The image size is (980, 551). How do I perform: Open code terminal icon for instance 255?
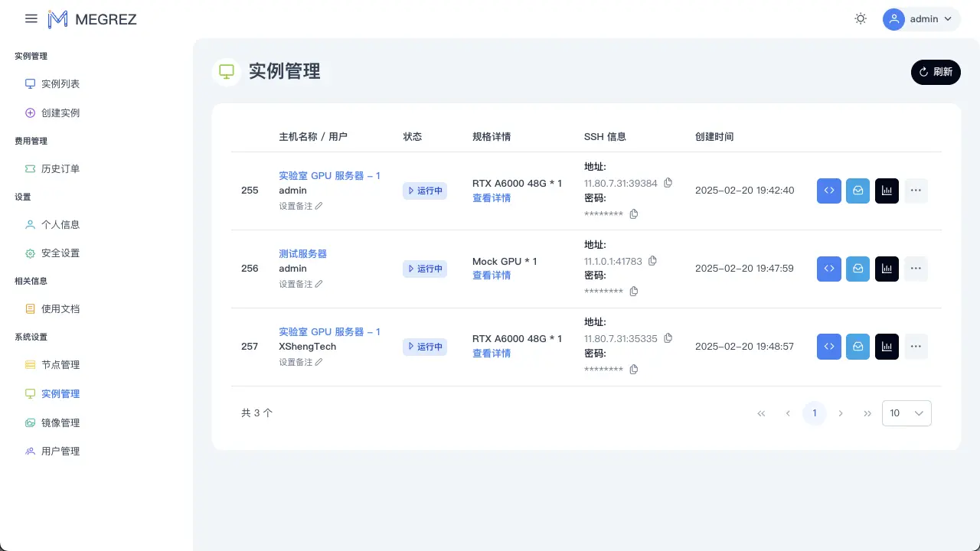click(x=829, y=191)
